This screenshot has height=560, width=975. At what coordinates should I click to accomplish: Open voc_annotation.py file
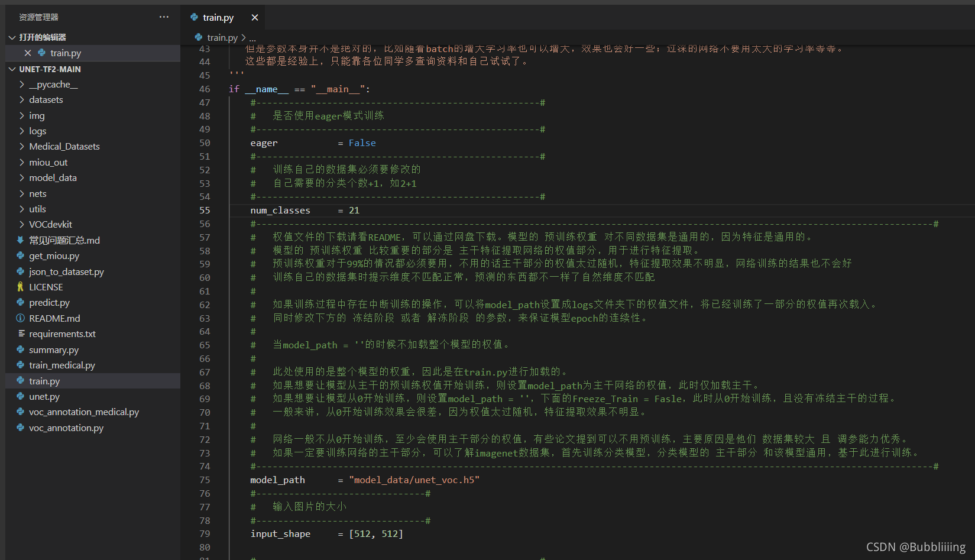[x=66, y=428]
